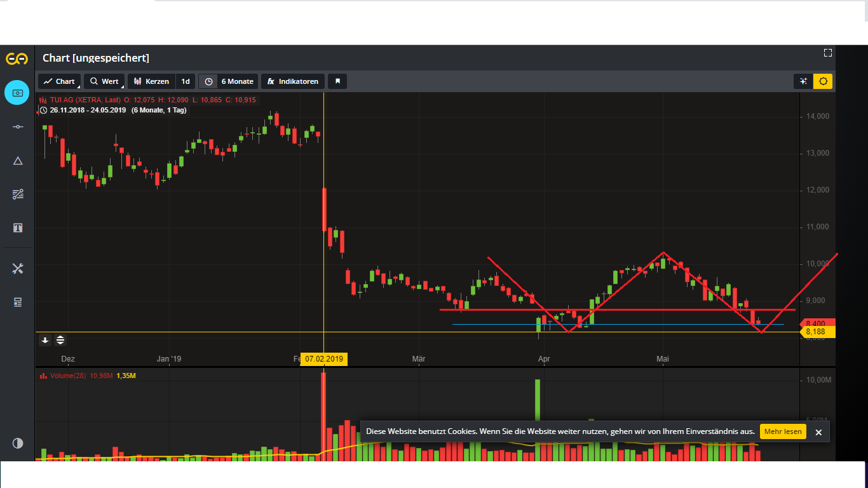Toggle the contrast theme icon
The width and height of the screenshot is (868, 488).
[x=18, y=443]
